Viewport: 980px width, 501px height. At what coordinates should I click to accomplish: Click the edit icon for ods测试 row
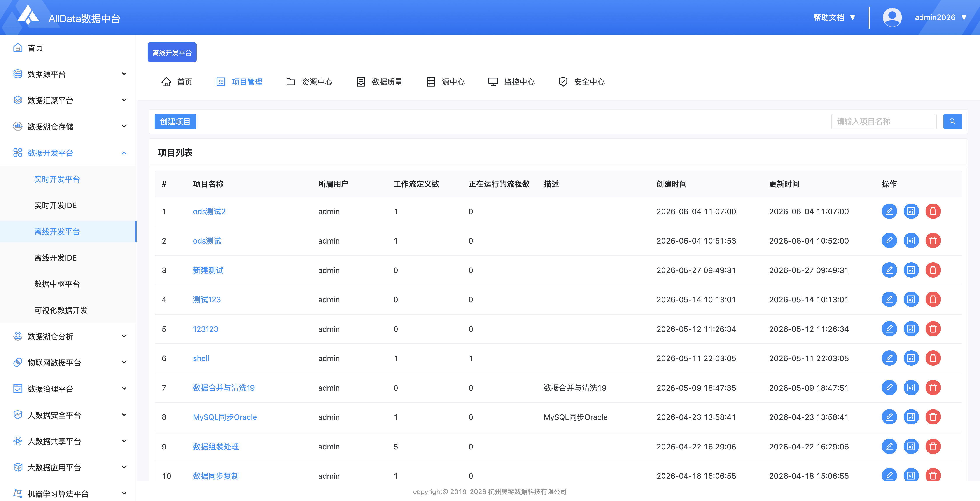pos(889,241)
